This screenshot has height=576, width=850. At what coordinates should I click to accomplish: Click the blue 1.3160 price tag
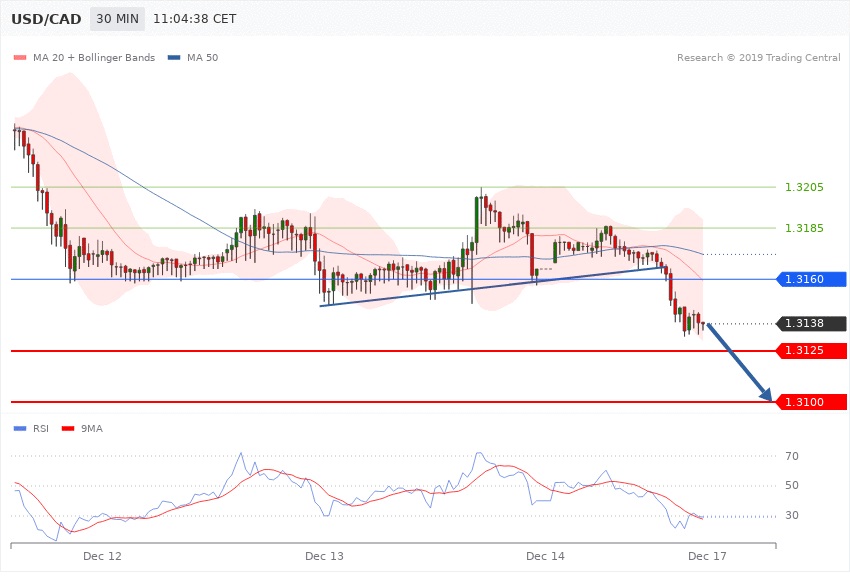812,279
